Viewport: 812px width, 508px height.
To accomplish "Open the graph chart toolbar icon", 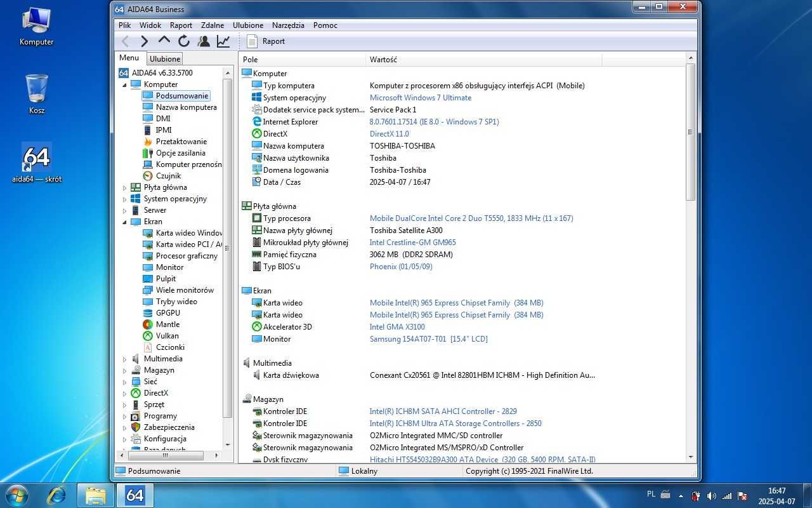I will coord(223,41).
